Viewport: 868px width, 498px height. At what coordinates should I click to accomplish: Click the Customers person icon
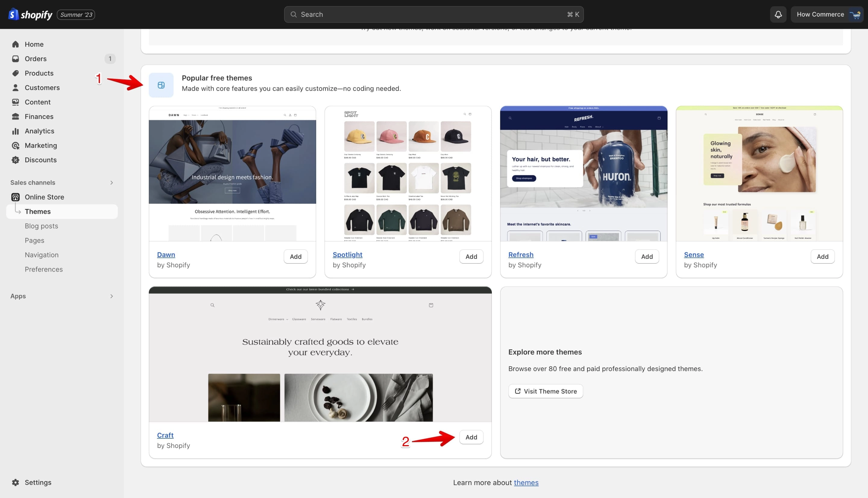point(15,88)
